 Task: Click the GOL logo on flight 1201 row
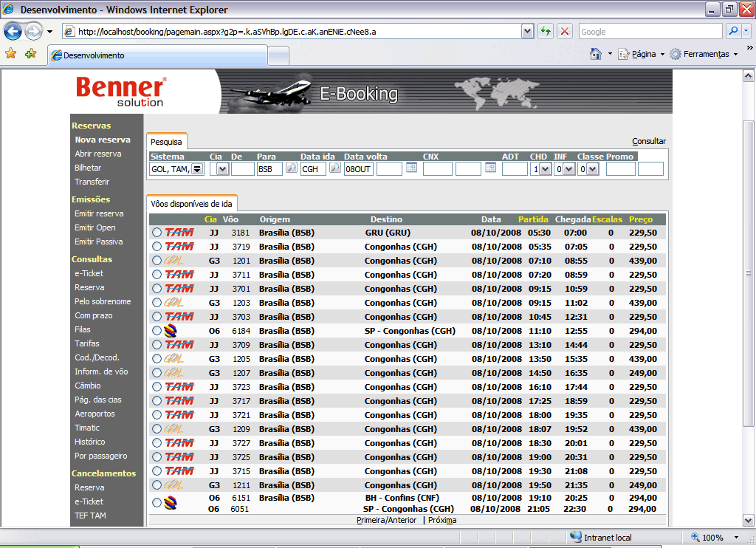pos(173,261)
